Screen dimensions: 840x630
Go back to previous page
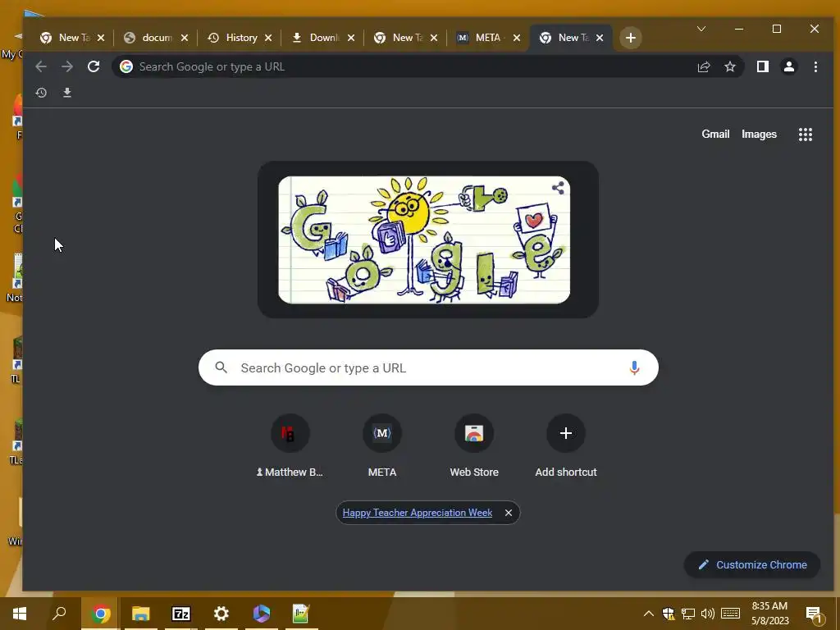pyautogui.click(x=41, y=66)
